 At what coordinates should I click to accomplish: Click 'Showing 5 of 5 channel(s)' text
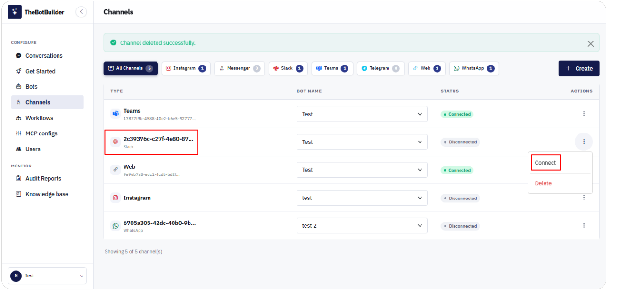tap(133, 252)
